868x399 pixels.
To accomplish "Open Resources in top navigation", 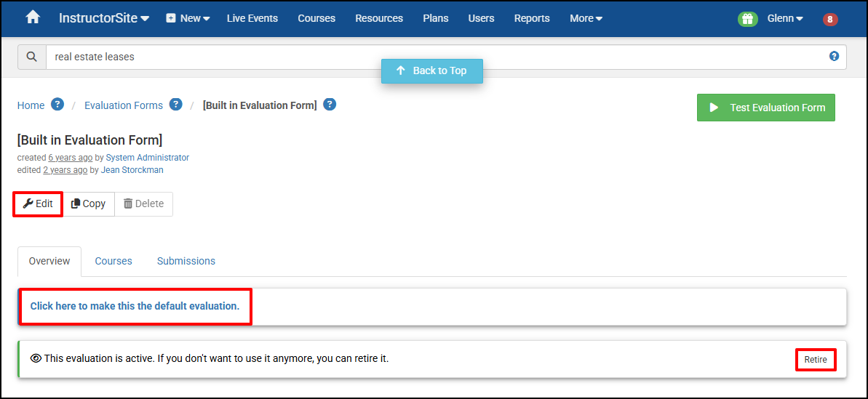I will coord(379,18).
